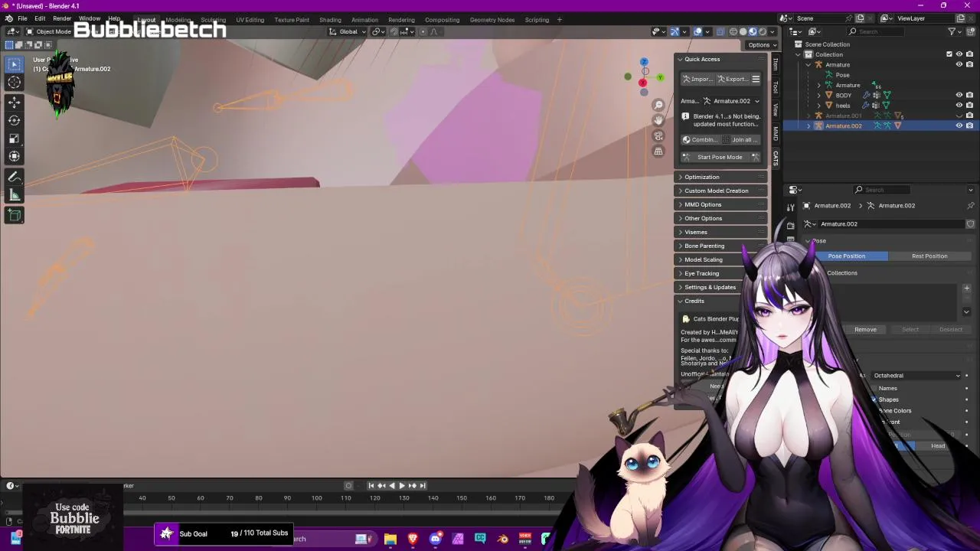The height and width of the screenshot is (551, 980).
Task: Select the Rotate tool
Action: (15, 120)
